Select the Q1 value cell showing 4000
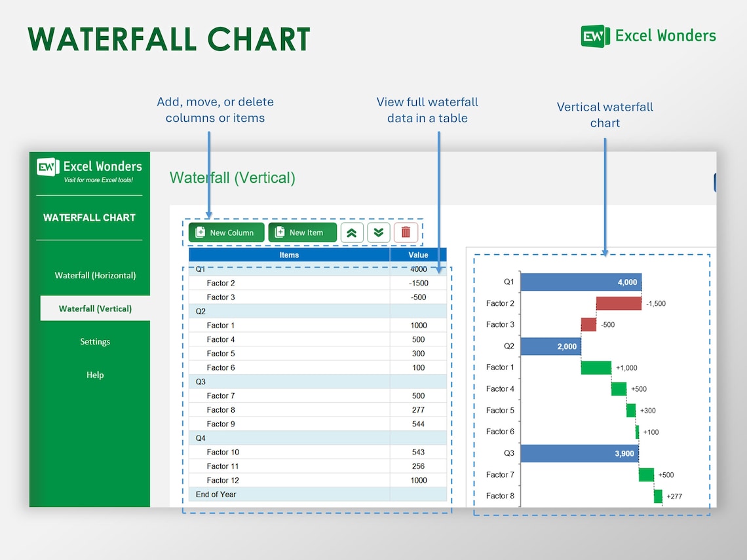Viewport: 747px width, 560px height. click(418, 269)
